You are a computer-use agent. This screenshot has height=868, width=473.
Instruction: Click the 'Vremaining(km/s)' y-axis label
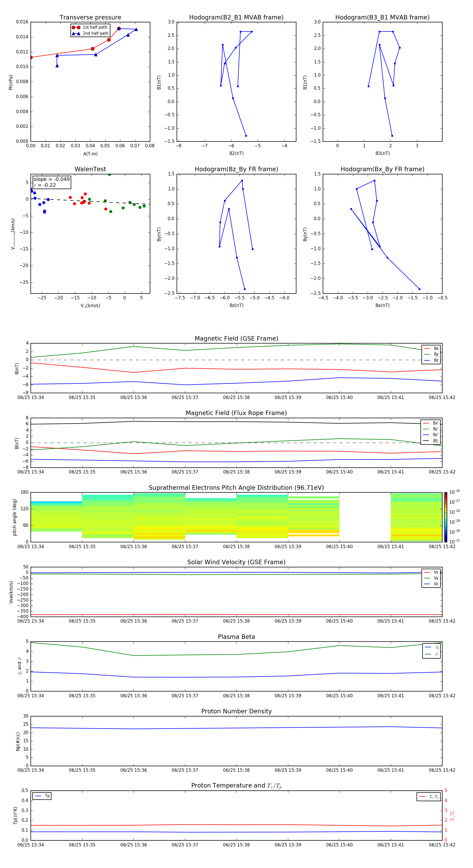(x=13, y=234)
